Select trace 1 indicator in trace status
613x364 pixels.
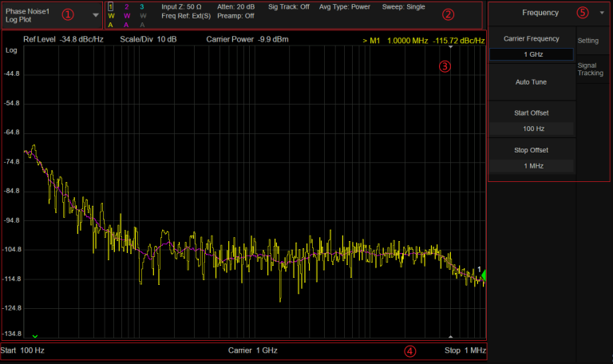pyautogui.click(x=111, y=6)
